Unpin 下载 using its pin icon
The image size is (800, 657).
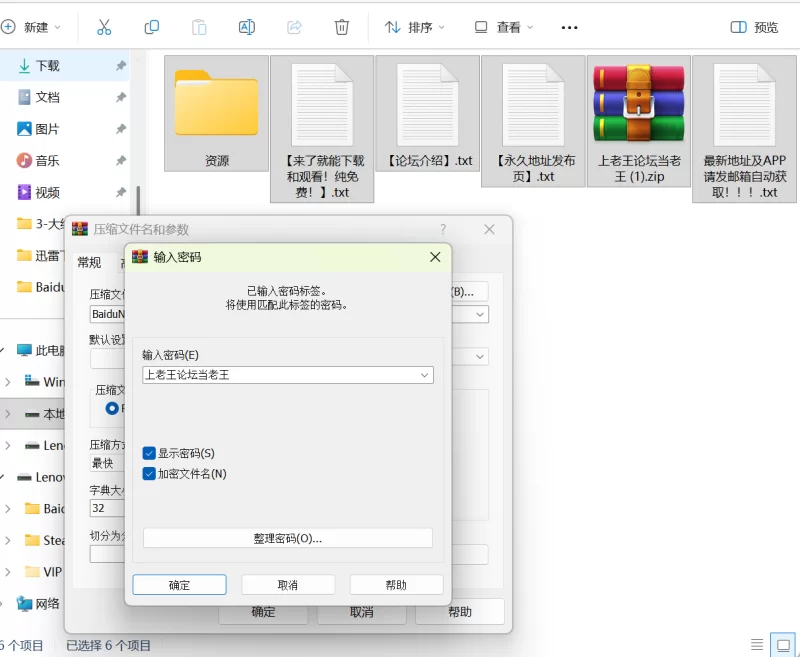[x=120, y=66]
